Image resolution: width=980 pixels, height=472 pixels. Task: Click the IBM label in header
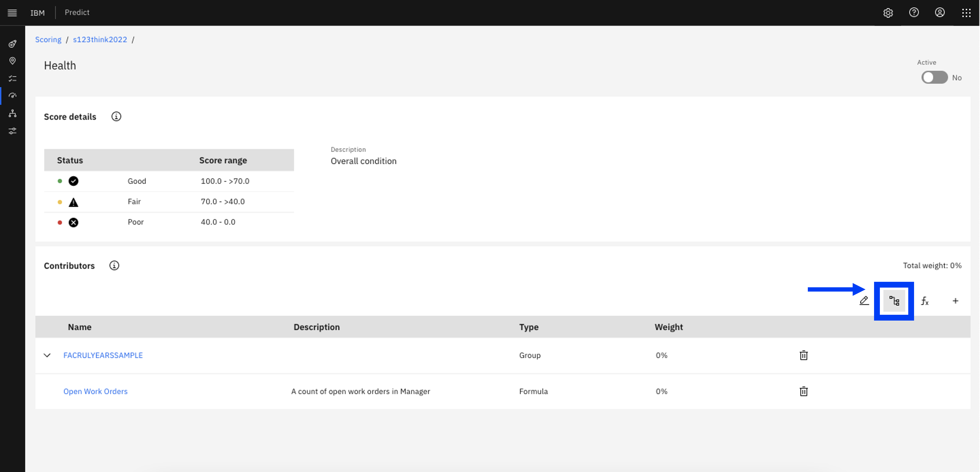pyautogui.click(x=37, y=13)
